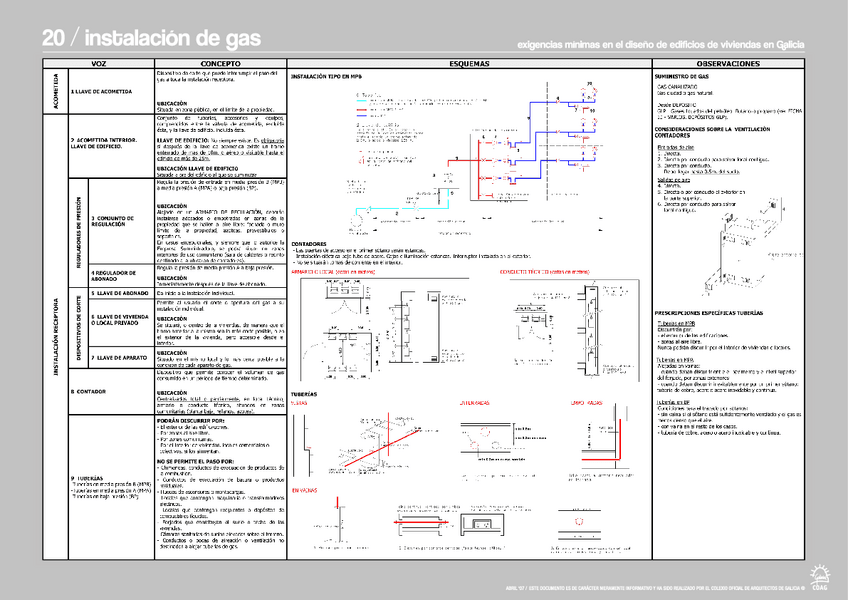The image size is (848, 600).
Task: Click the MPB installation schematic with blue and red pipes
Action: 476,158
